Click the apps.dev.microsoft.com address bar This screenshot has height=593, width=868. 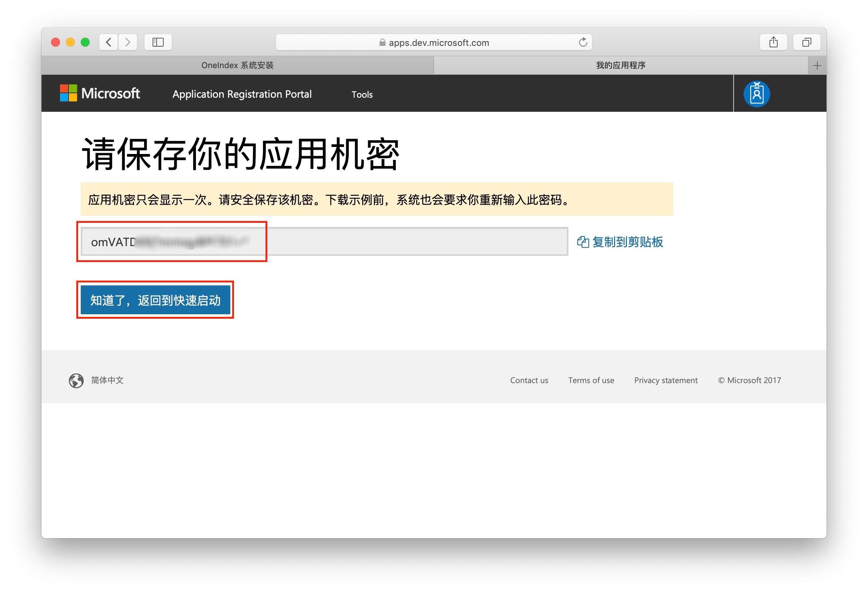(x=433, y=43)
